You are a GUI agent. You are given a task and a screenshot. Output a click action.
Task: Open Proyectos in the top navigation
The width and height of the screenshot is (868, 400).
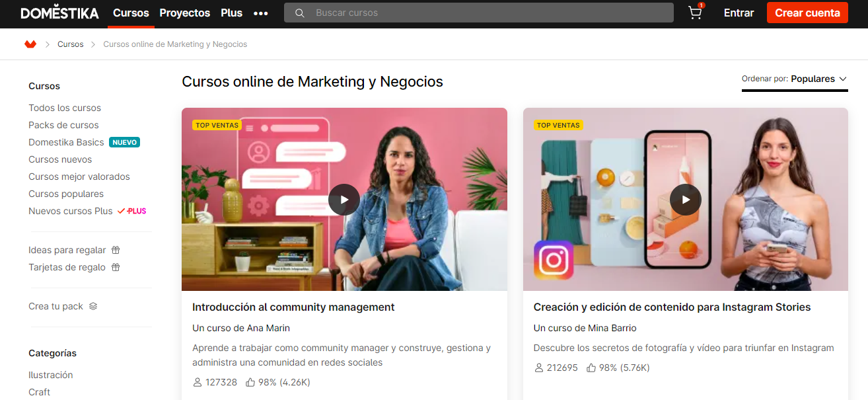[185, 13]
